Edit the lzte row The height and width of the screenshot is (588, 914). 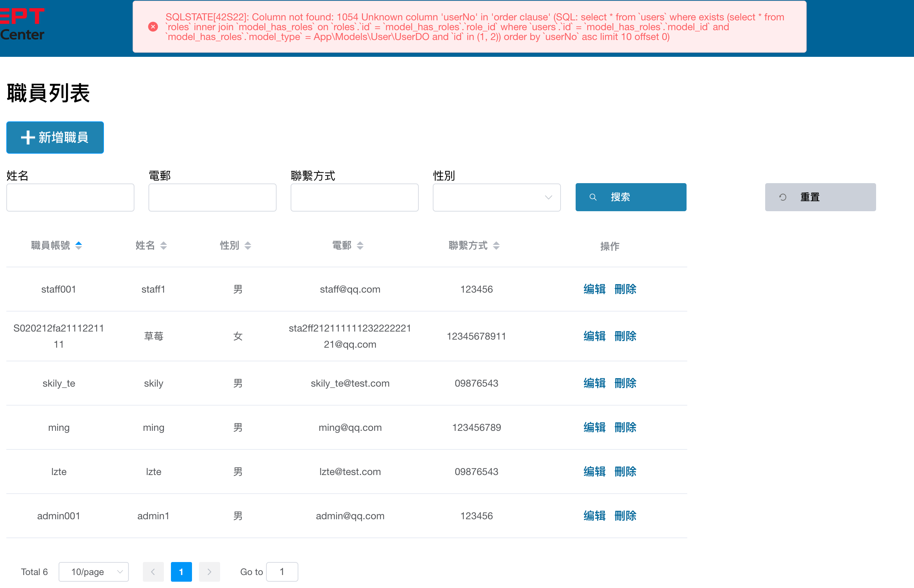(x=594, y=472)
